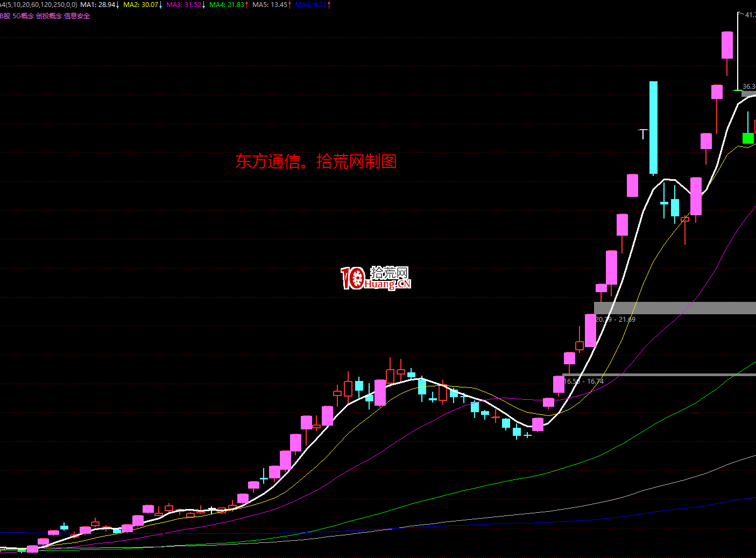Image resolution: width=756 pixels, height=558 pixels.
Task: Select the tall cyan candlestick
Action: [653, 128]
